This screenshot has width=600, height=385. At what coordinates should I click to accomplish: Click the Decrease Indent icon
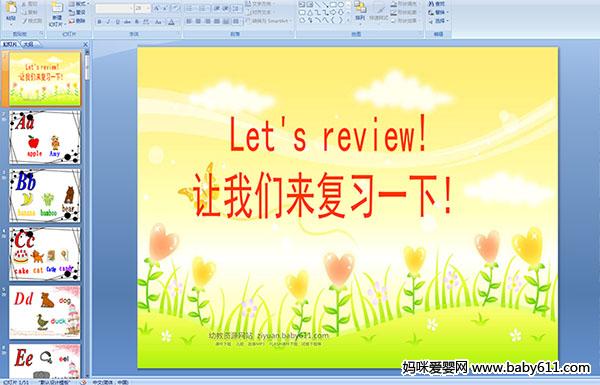[x=217, y=8]
